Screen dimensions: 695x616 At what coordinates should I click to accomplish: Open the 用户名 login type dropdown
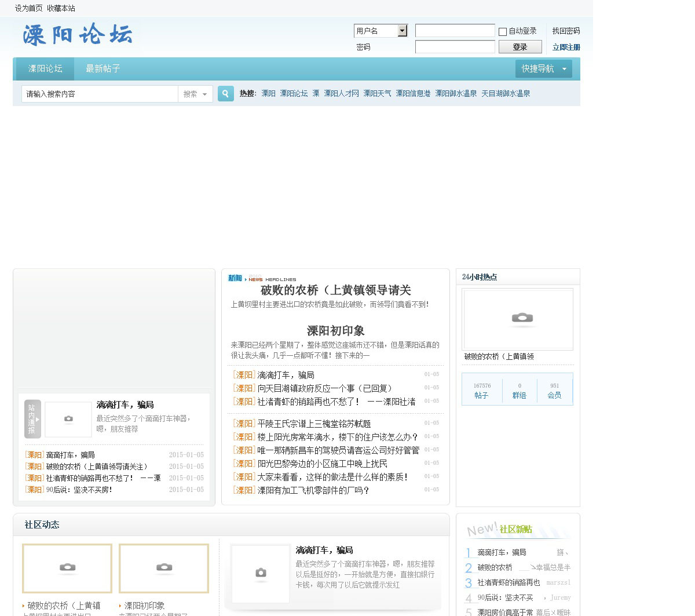coord(403,31)
